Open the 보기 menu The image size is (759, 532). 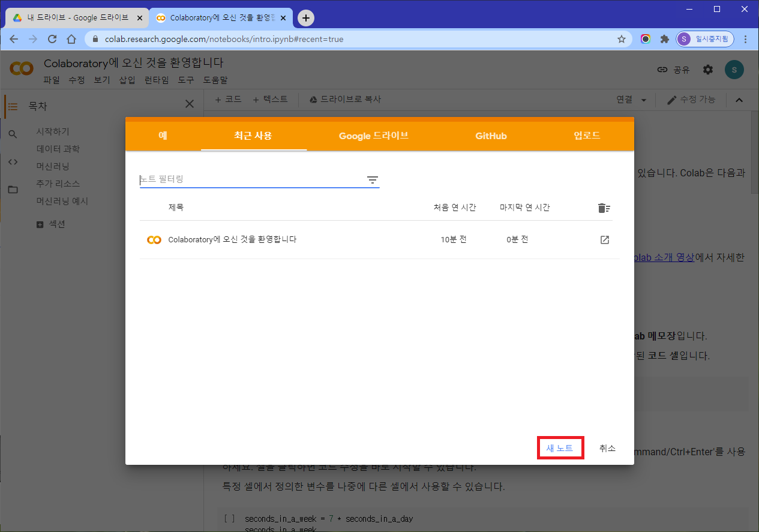102,80
